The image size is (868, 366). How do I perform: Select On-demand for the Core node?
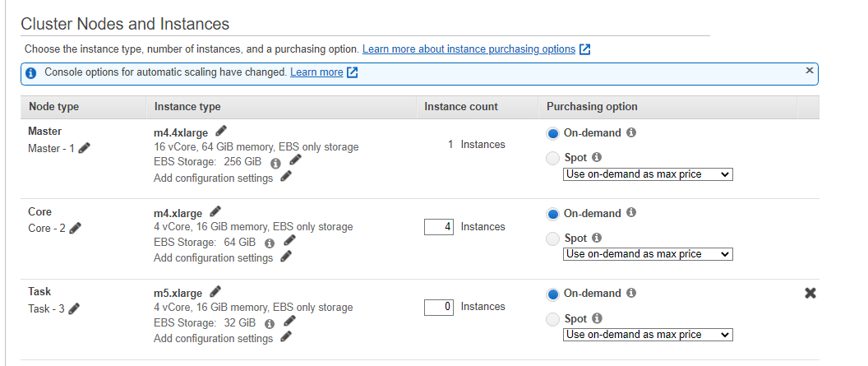click(552, 215)
